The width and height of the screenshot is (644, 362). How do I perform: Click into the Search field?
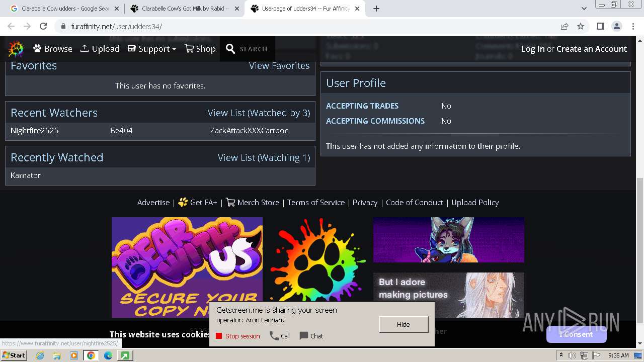click(x=254, y=49)
